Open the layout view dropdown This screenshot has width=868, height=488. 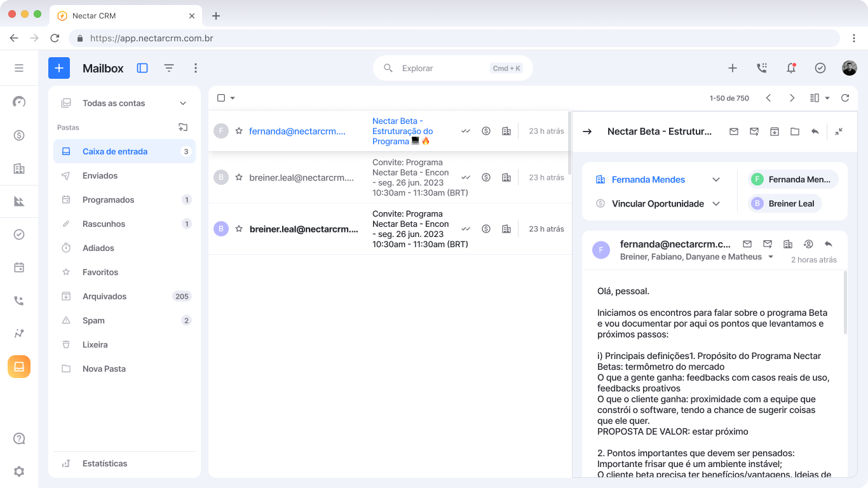click(820, 98)
